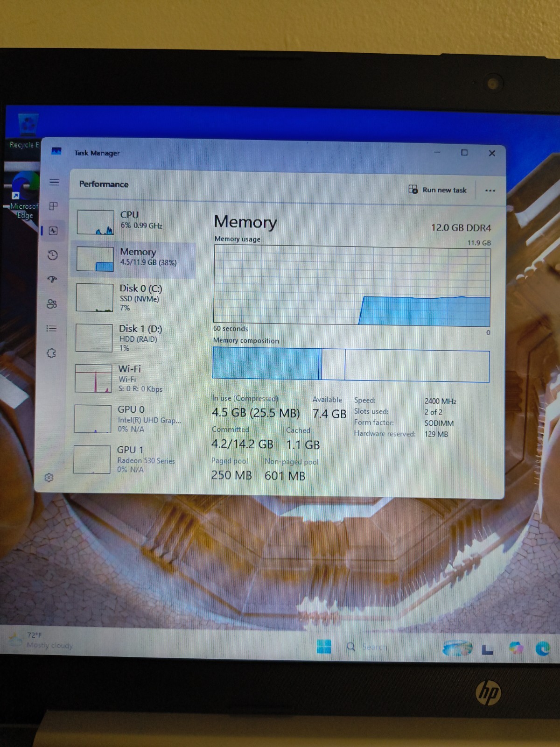
Task: Click the Form factor SODIMM value
Action: (439, 423)
